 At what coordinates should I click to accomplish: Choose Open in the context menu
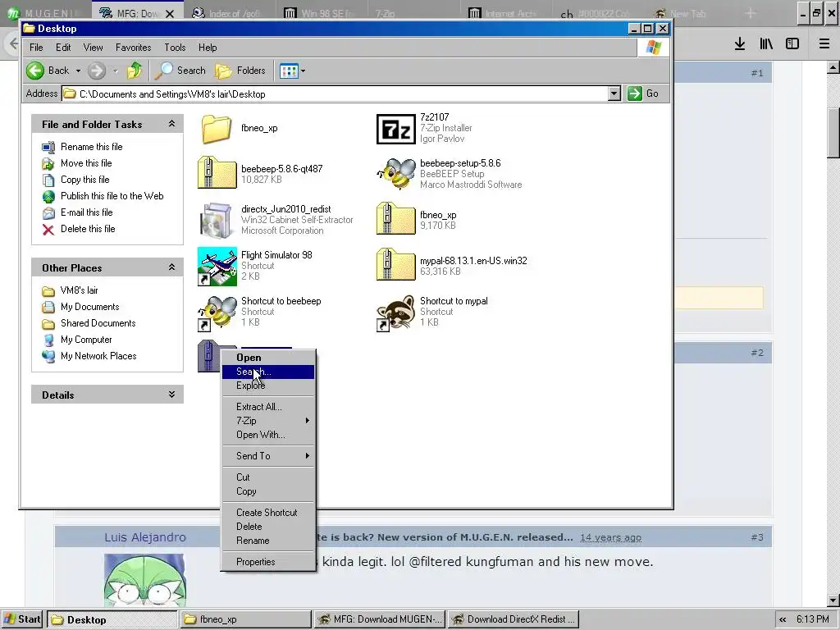pos(268,358)
